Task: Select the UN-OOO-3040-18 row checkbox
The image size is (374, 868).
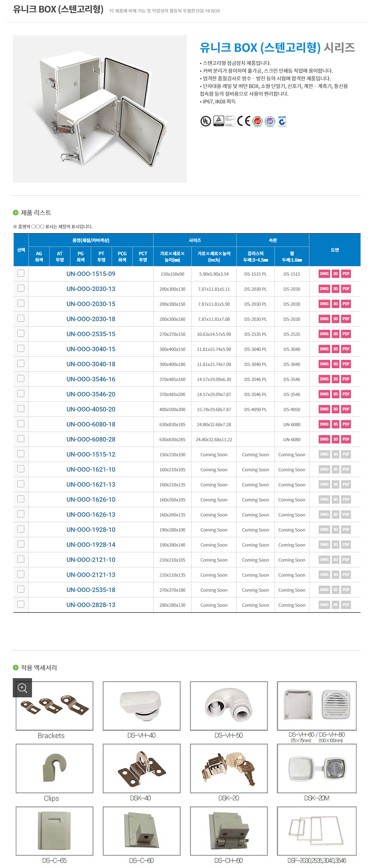Action: [21, 364]
